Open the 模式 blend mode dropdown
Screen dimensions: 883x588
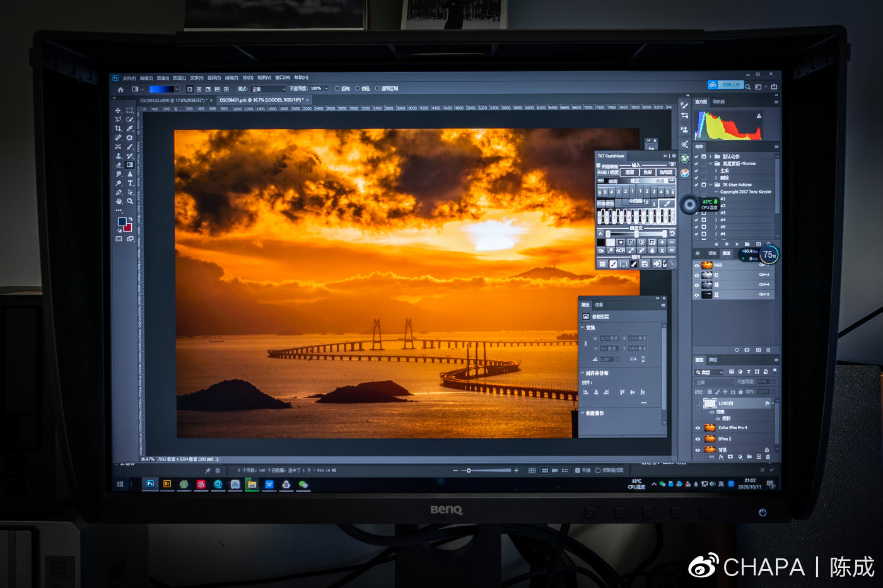[268, 89]
